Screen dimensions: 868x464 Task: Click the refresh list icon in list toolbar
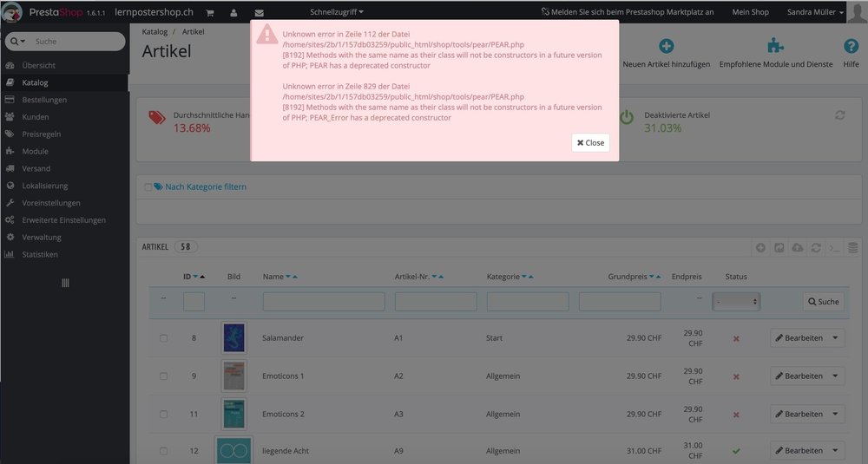click(x=816, y=247)
